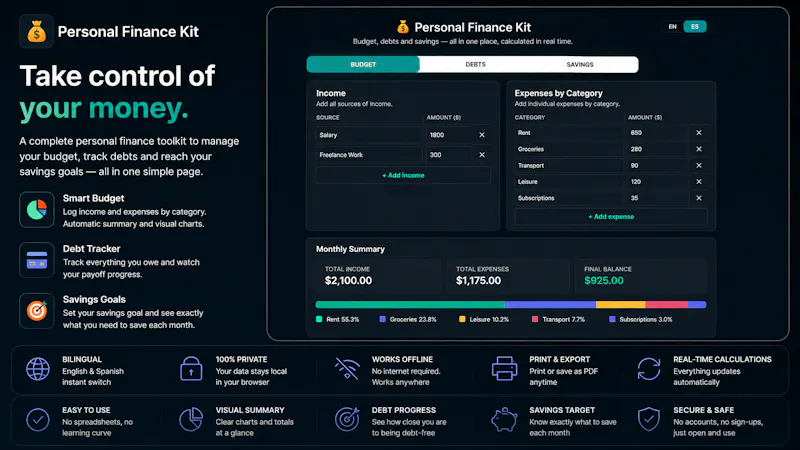Click the Works Offline wifi-off icon

[347, 369]
